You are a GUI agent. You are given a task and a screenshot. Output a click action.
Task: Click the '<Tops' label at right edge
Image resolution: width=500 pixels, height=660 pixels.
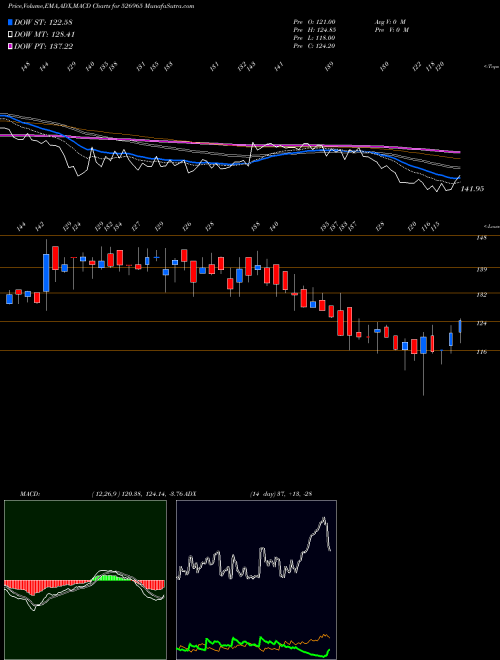pyautogui.click(x=491, y=66)
